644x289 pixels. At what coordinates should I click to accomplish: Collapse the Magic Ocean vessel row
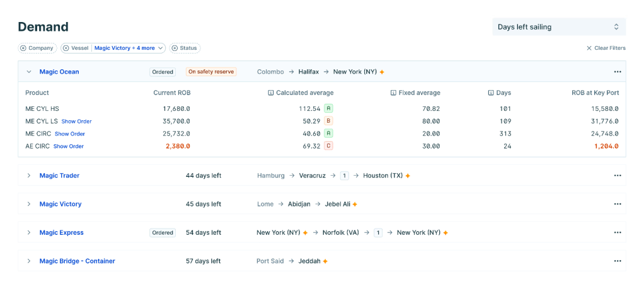(29, 72)
